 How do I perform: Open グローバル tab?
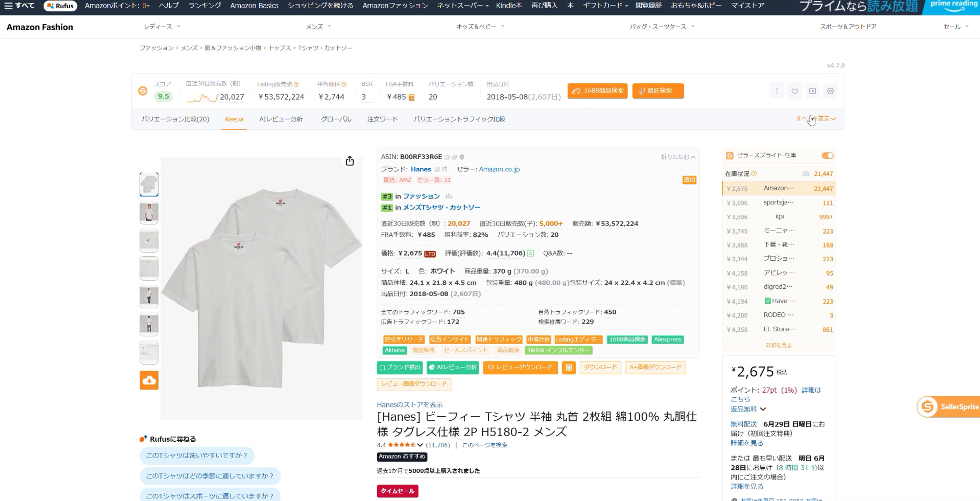click(336, 119)
